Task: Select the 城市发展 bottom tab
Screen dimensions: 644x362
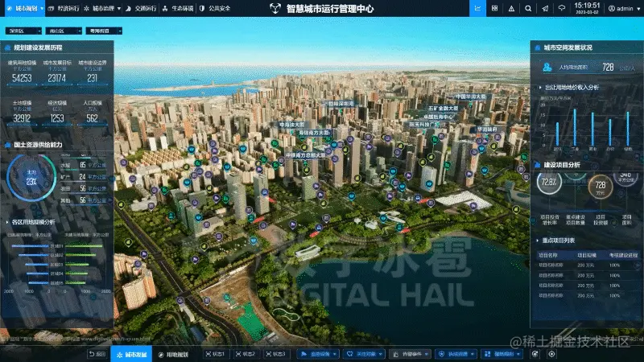Action: (x=131, y=354)
